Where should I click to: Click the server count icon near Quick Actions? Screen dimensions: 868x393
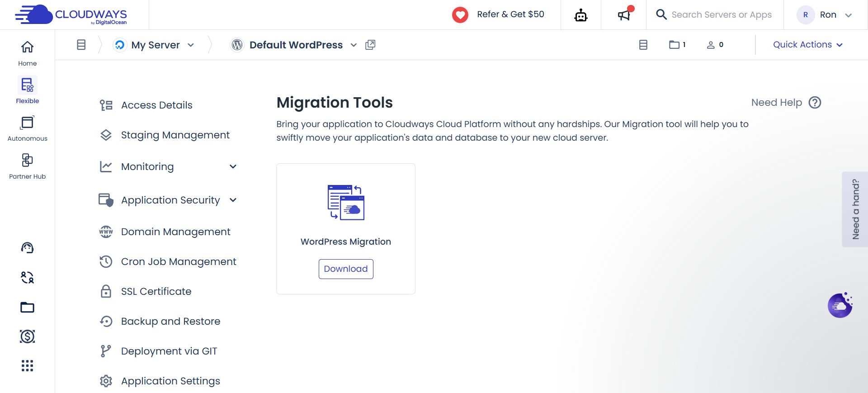643,45
